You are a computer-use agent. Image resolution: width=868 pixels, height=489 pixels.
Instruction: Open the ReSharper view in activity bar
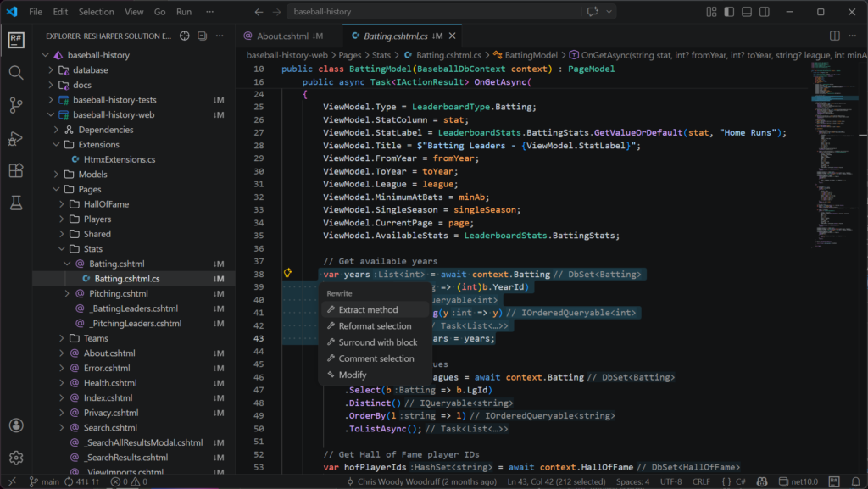pyautogui.click(x=15, y=40)
